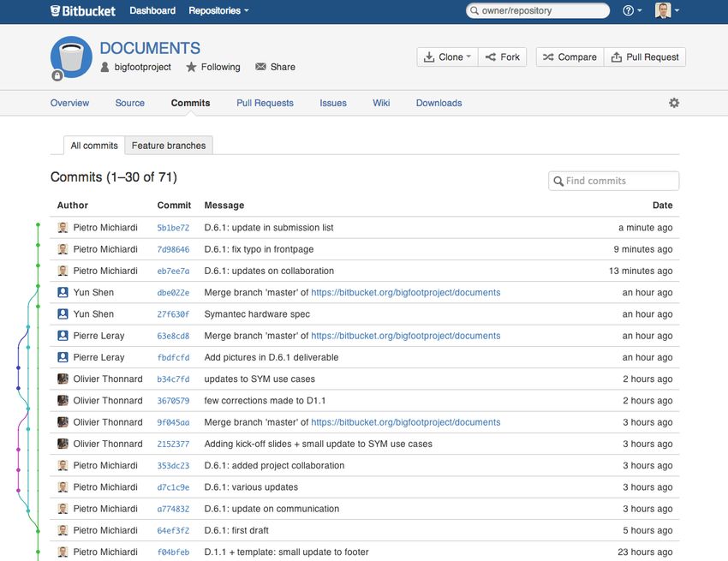Click the search magnifier in owner/repository field
Viewport: 728px width, 561px height.
(x=474, y=10)
